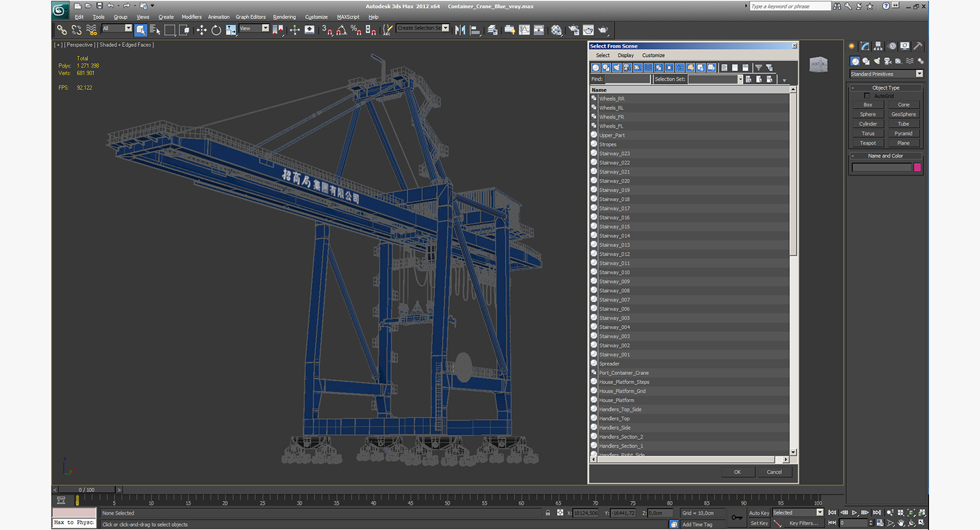Select the Select and Link tool
The width and height of the screenshot is (980, 530).
click(62, 30)
